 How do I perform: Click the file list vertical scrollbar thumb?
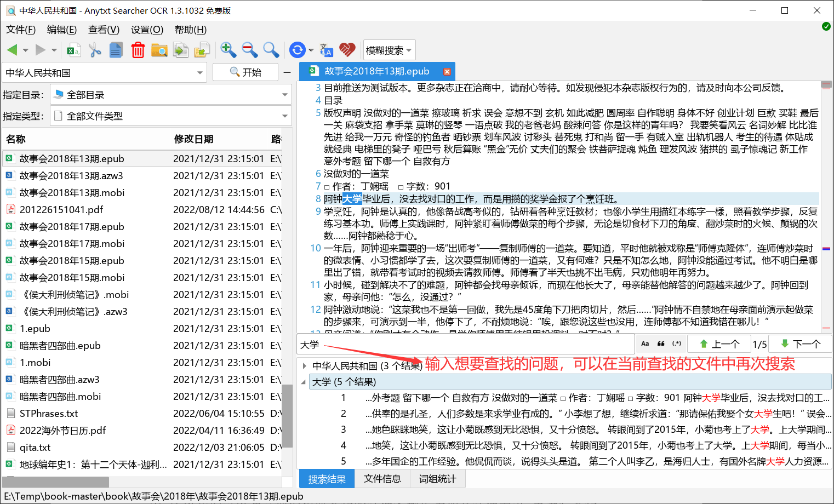pos(287,416)
